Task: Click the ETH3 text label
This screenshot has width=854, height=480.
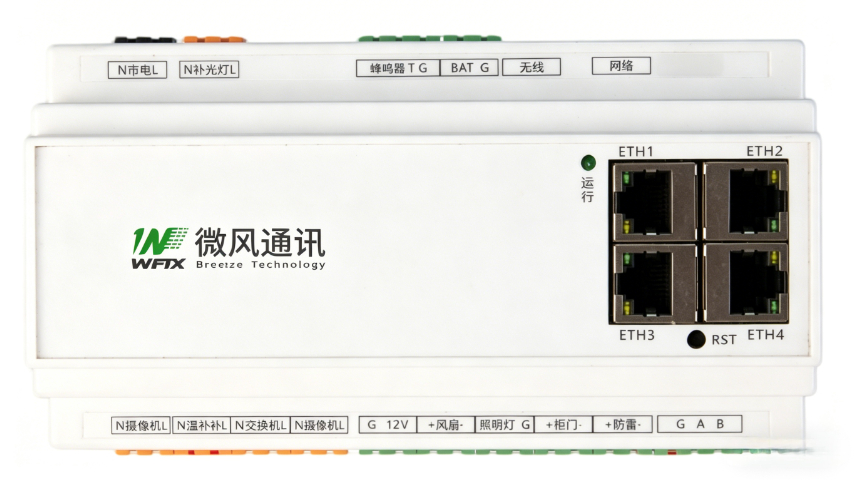Action: pyautogui.click(x=637, y=335)
